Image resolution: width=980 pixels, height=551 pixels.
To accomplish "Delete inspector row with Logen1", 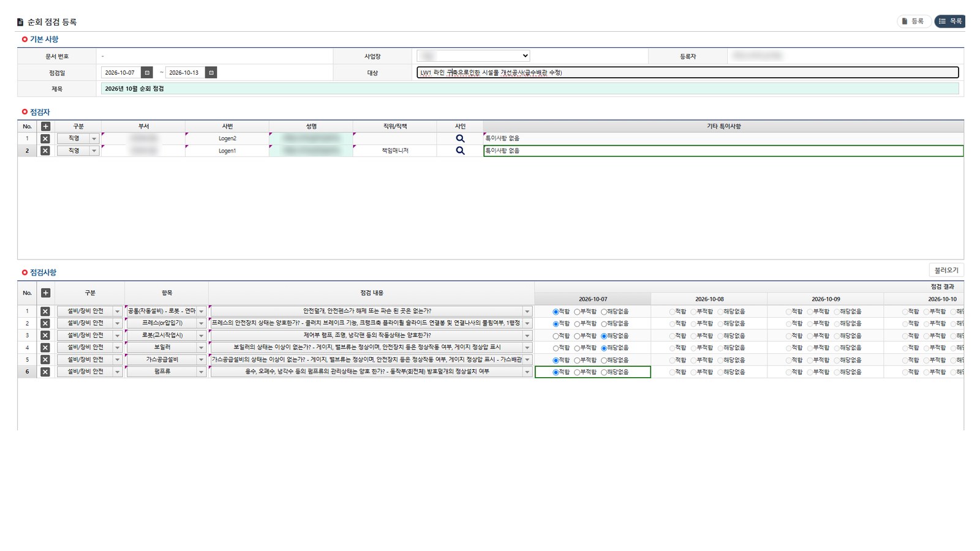I will (45, 151).
